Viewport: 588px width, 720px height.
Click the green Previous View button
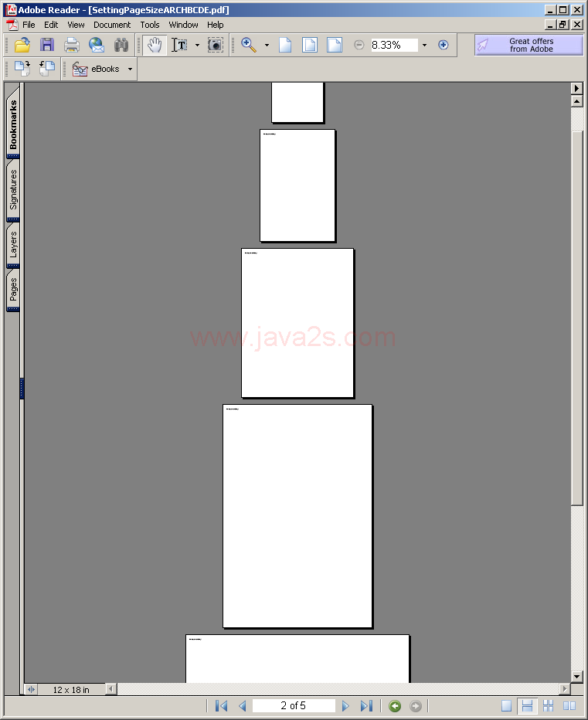point(395,706)
